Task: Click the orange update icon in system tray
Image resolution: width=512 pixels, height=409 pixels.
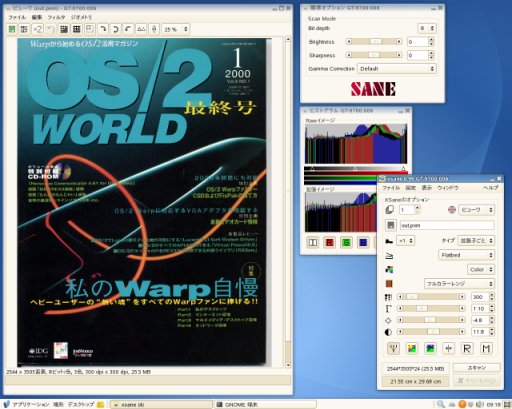Action: pyautogui.click(x=462, y=404)
